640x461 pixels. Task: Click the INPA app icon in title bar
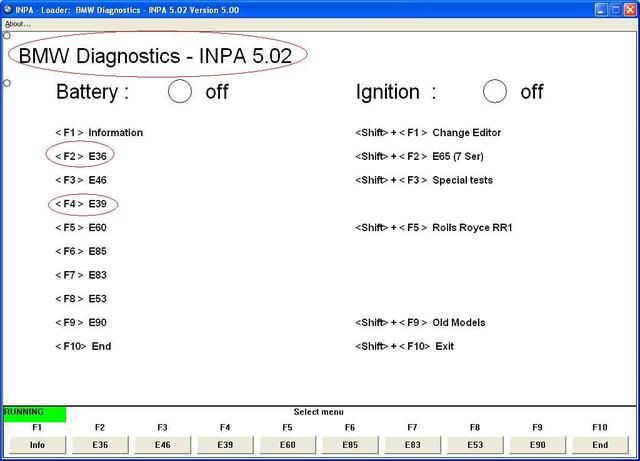[8, 9]
